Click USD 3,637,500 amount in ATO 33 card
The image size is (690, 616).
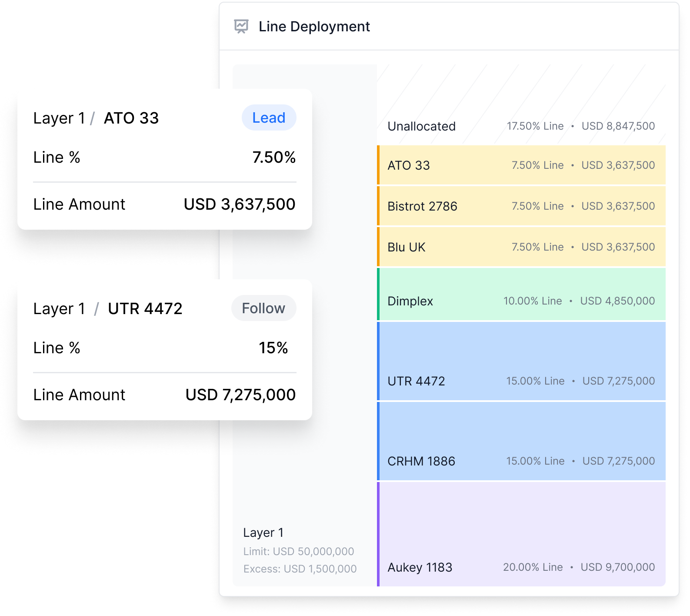(x=239, y=204)
